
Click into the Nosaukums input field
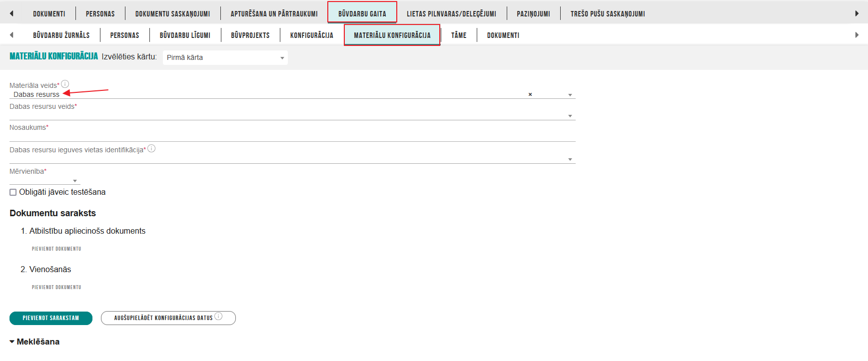292,137
